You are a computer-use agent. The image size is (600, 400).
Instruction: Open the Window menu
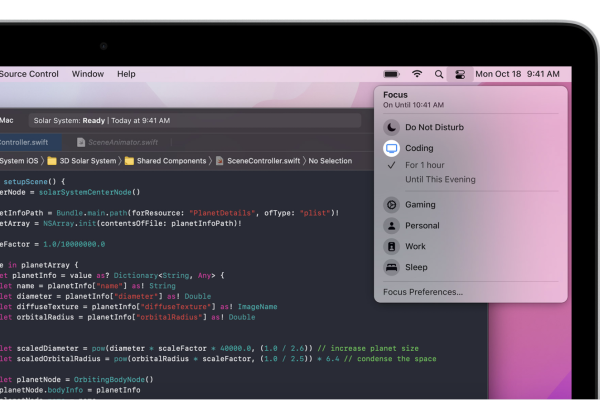pyautogui.click(x=88, y=74)
